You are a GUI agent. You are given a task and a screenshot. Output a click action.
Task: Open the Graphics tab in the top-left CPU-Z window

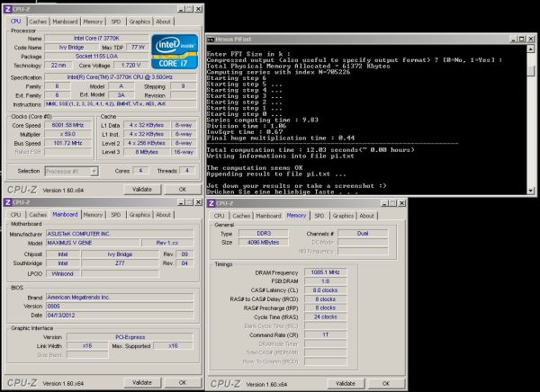tap(139, 22)
